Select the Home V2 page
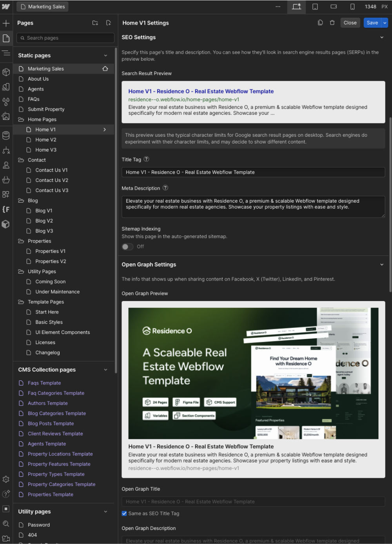The image size is (392, 544). pyautogui.click(x=45, y=140)
